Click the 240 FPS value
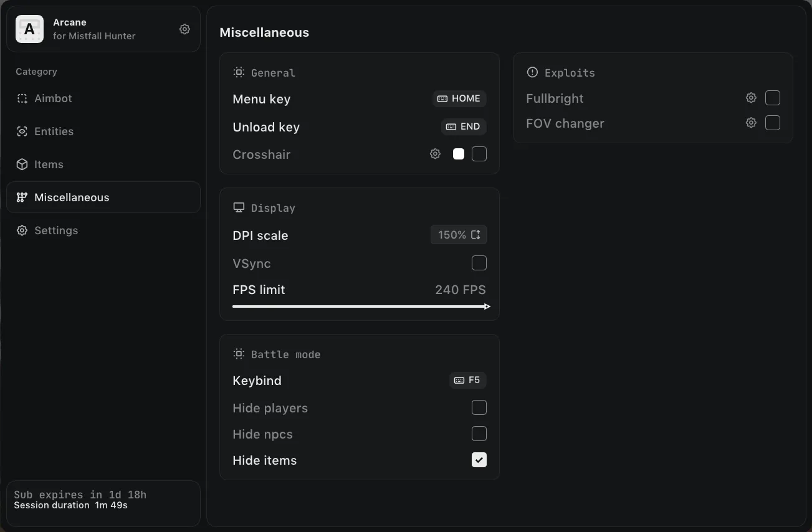This screenshot has width=812, height=532. tap(461, 290)
